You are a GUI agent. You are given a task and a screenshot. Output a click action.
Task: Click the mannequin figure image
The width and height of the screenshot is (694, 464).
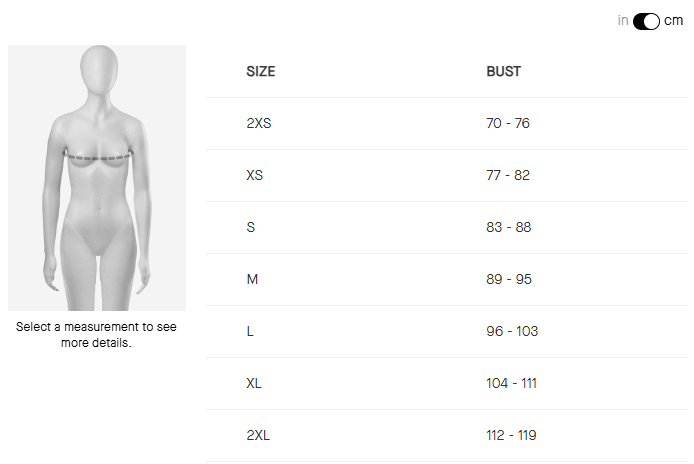[x=97, y=178]
